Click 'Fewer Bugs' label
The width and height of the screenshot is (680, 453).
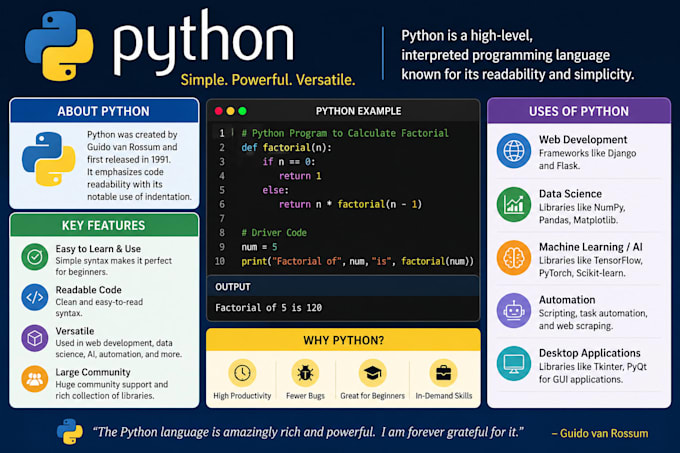[305, 396]
